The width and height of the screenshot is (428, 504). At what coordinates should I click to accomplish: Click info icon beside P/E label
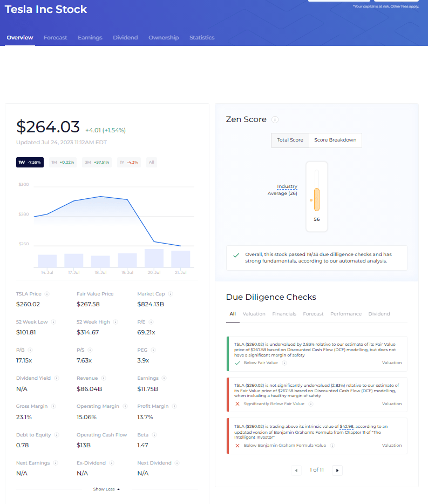[x=151, y=322]
